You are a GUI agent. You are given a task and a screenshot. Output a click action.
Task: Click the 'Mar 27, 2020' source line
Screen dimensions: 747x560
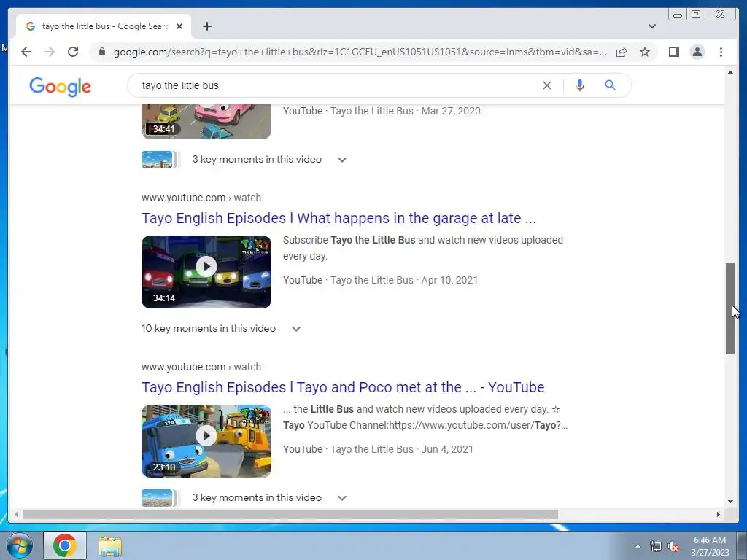point(382,111)
